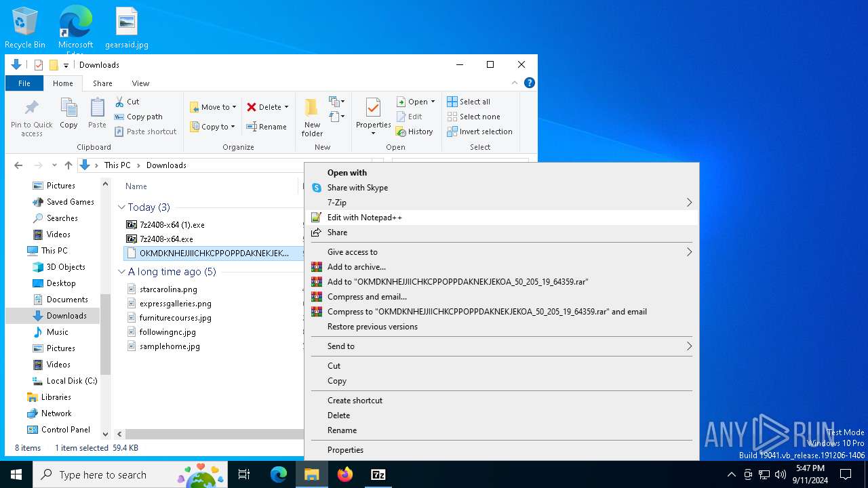
Task: Open the Move to dropdown
Action: coord(213,107)
